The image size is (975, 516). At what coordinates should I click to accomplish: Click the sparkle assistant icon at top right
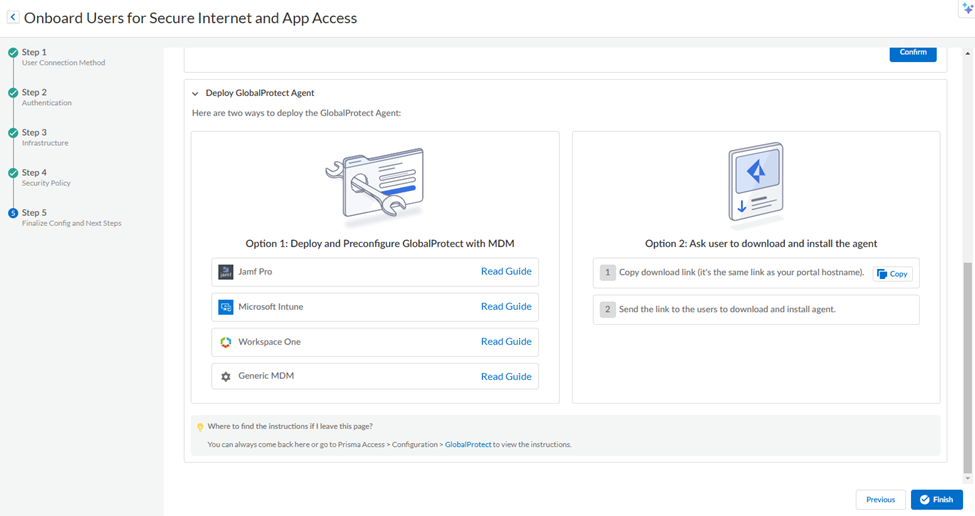tap(966, 8)
